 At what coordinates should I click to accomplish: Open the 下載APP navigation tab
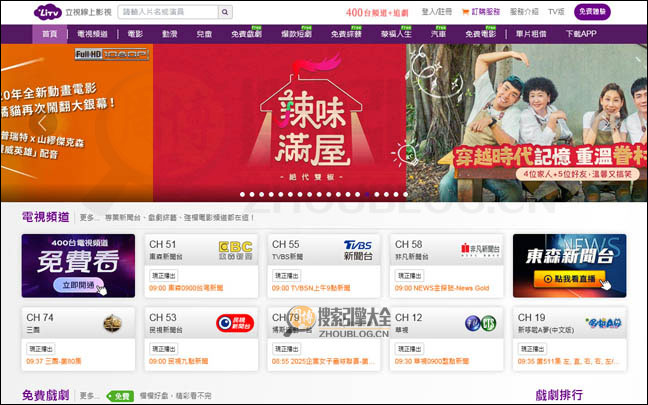coord(581,34)
